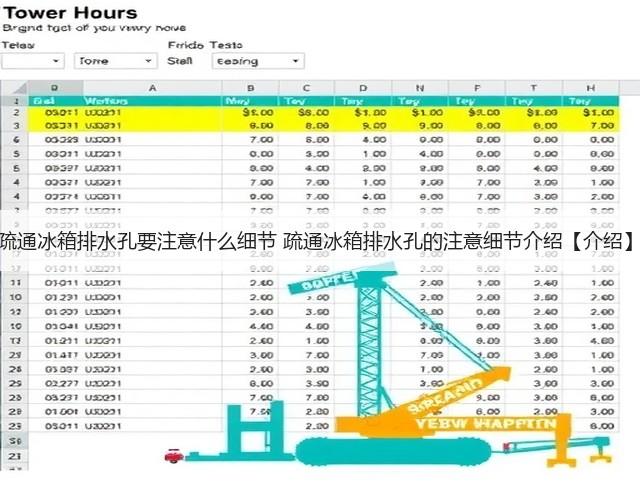Click the orange crane boom graphic
The image size is (640, 480).
pos(459,389)
